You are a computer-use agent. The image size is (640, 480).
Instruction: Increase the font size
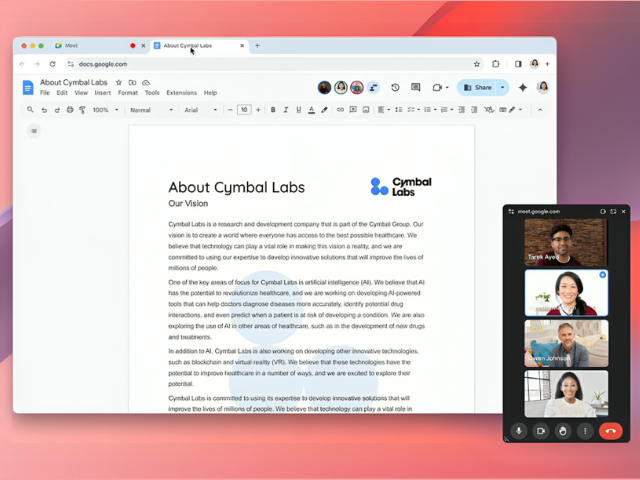pos(258,110)
